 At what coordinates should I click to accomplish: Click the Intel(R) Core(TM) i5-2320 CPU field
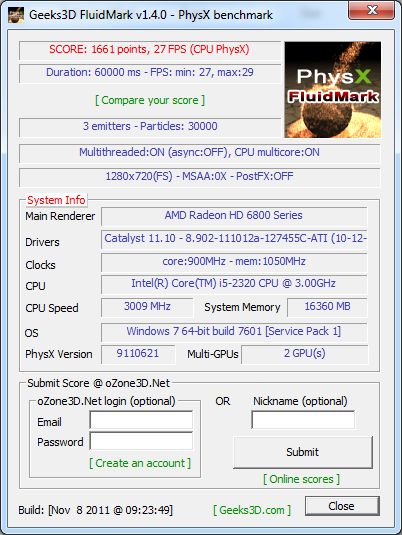234,284
